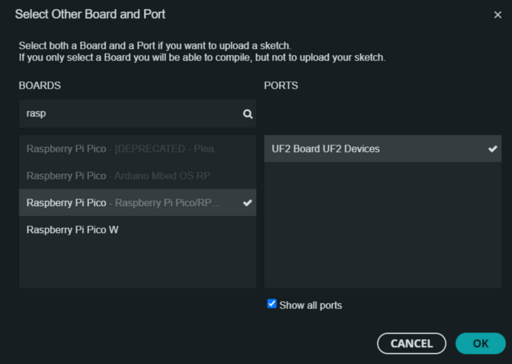Click the checkmark beside UF2 Board port
Image resolution: width=512 pixels, height=364 pixels.
coord(493,149)
